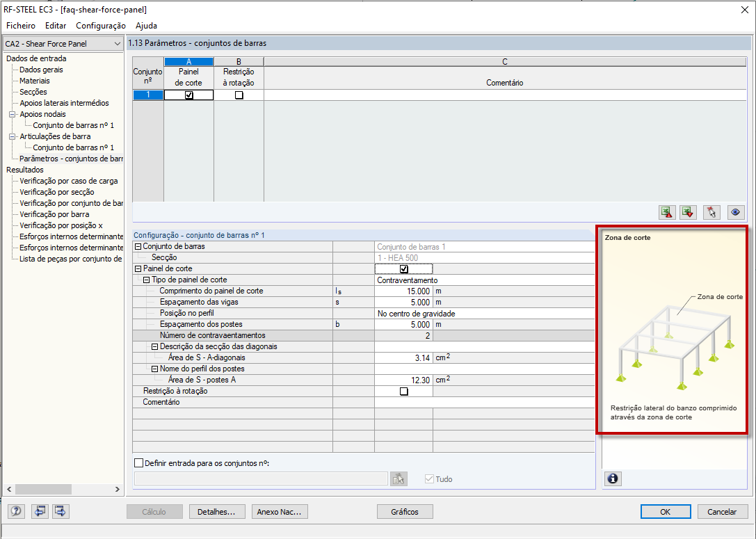Click the pick-in-graphic cursor icon

tap(711, 212)
